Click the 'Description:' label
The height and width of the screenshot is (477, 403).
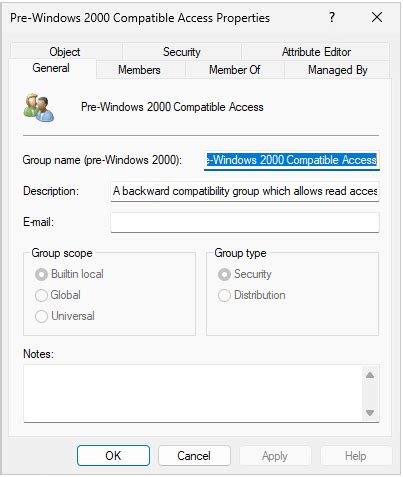pos(51,191)
